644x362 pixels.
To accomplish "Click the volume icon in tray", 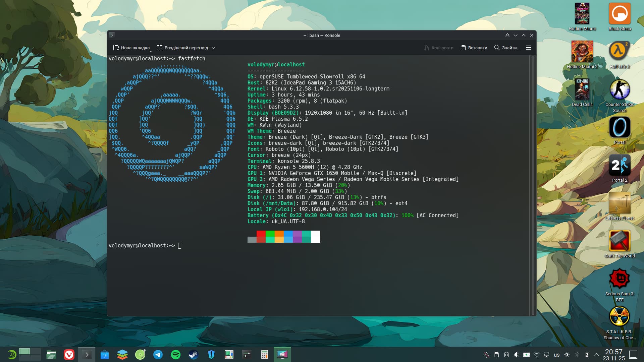I will coord(516,355).
